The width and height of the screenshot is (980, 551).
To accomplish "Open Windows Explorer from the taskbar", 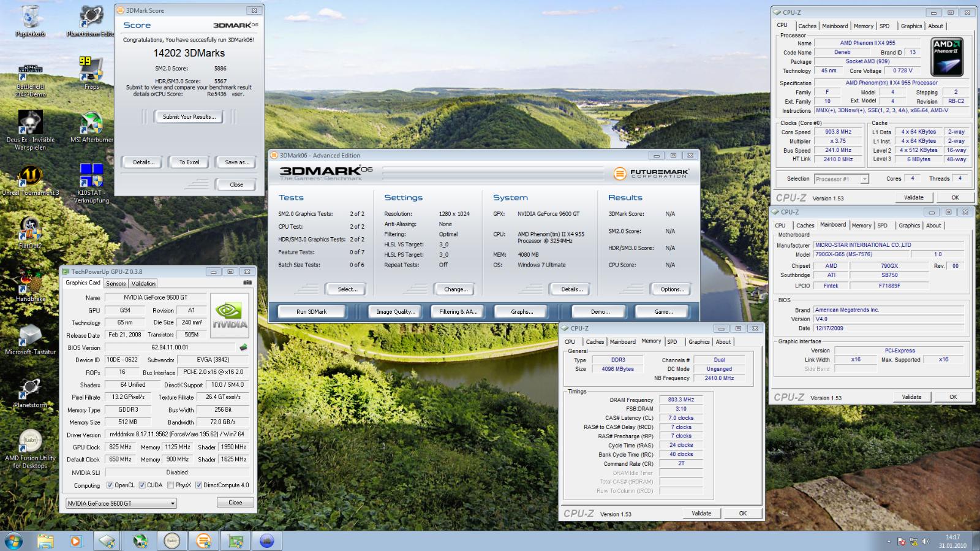I will (45, 541).
